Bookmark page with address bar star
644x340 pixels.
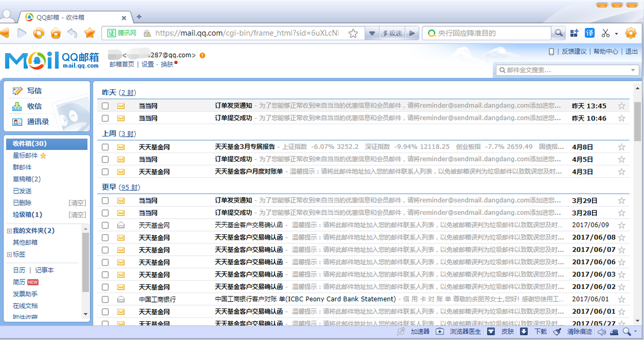[353, 33]
